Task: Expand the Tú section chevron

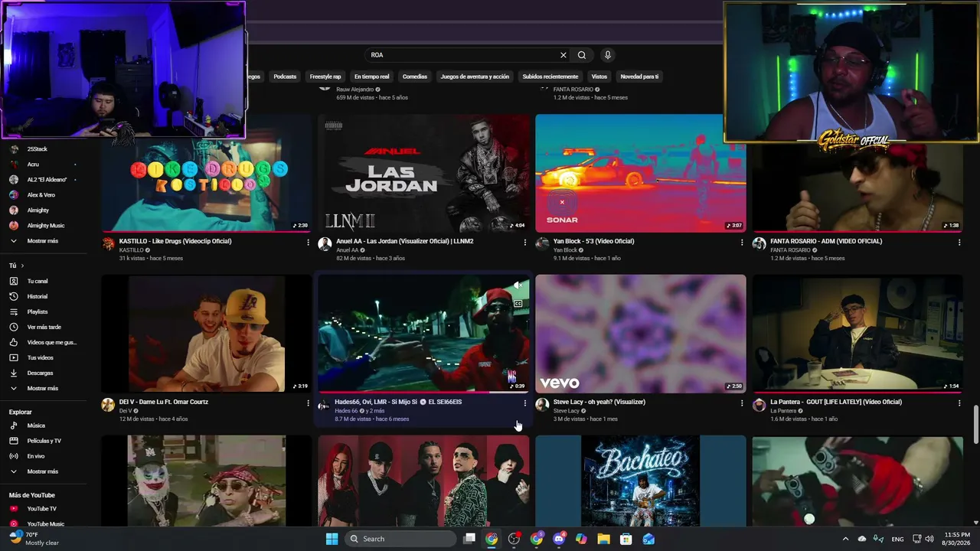Action: (x=22, y=266)
